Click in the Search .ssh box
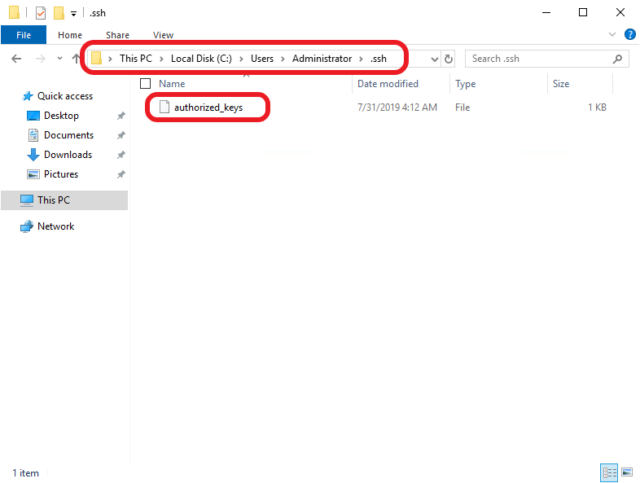Viewport: 640px width, 483px height. coord(539,59)
